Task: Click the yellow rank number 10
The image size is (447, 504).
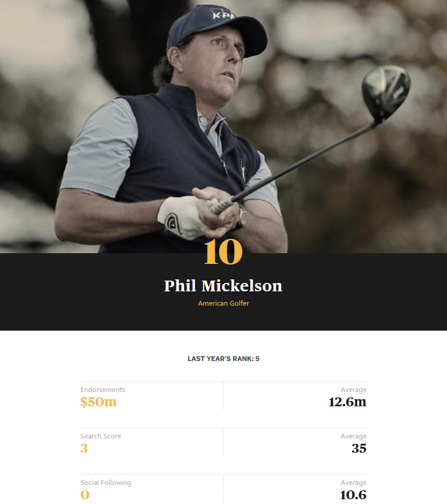Action: point(223,253)
